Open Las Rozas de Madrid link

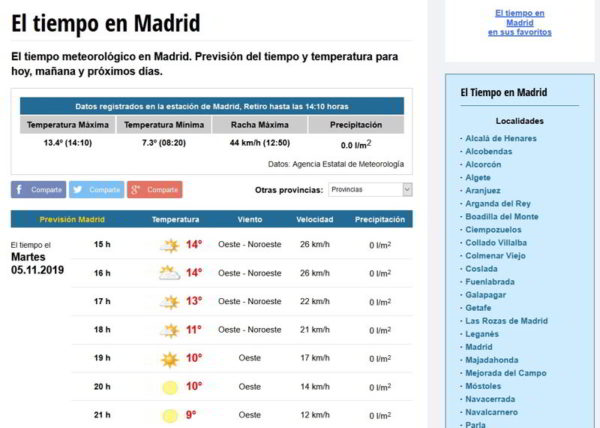coord(506,321)
